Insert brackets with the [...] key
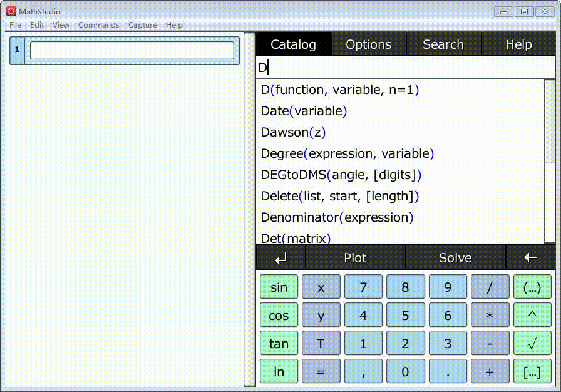Screen dimensions: 561x392 (x=532, y=371)
